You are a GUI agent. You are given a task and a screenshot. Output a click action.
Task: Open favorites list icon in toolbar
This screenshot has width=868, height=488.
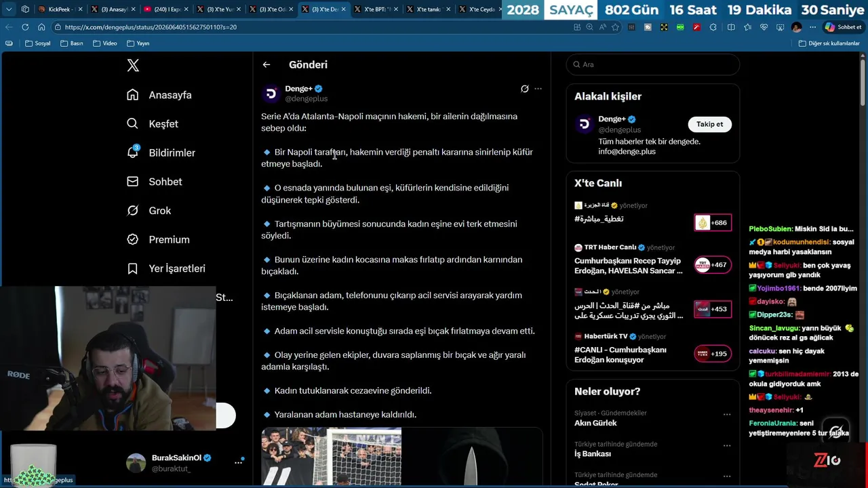(x=747, y=27)
